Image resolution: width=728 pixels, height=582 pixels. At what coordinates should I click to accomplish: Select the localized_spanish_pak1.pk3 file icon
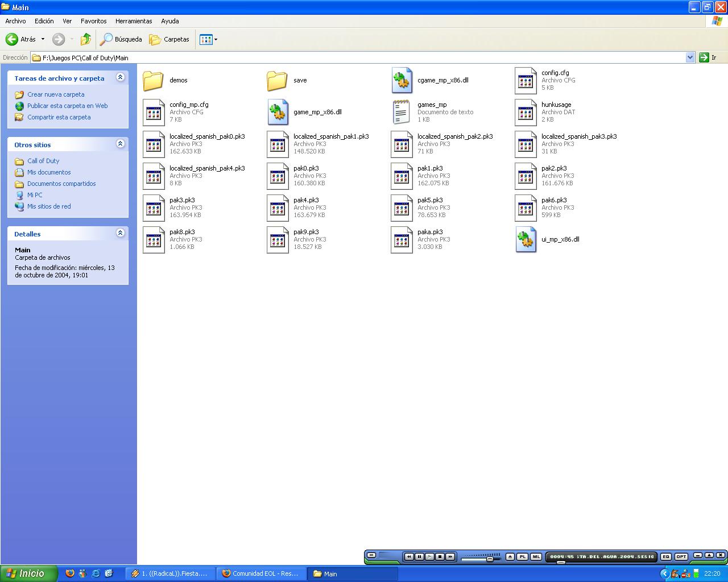click(x=278, y=144)
